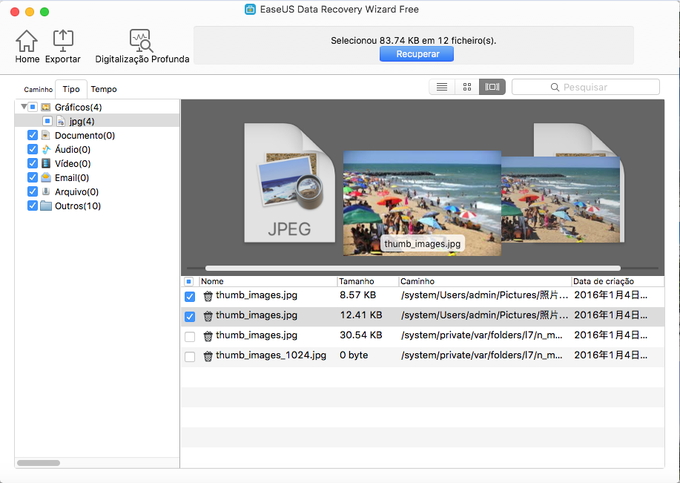Image resolution: width=680 pixels, height=483 pixels.
Task: Open the Caminho tab
Action: [x=38, y=89]
